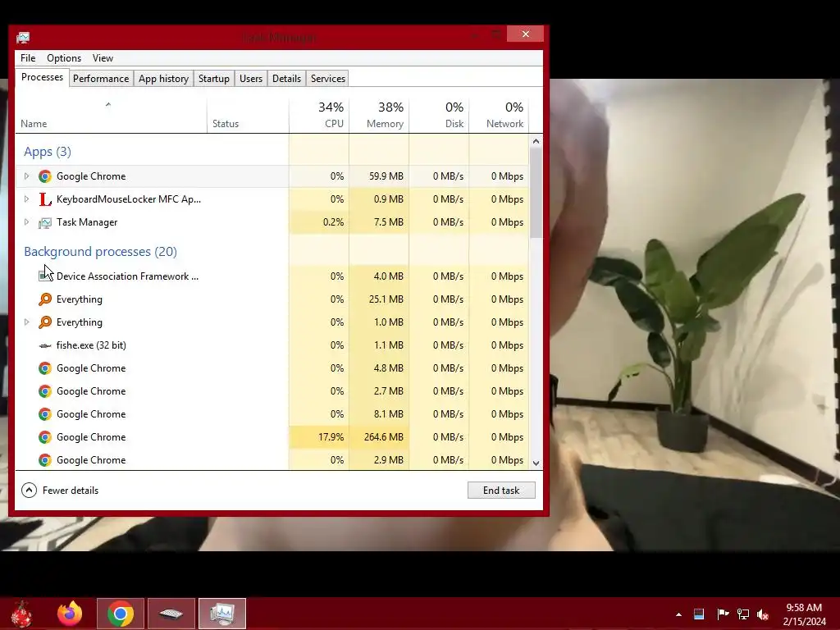Switch to the Services tab
840x630 pixels.
pos(328,78)
